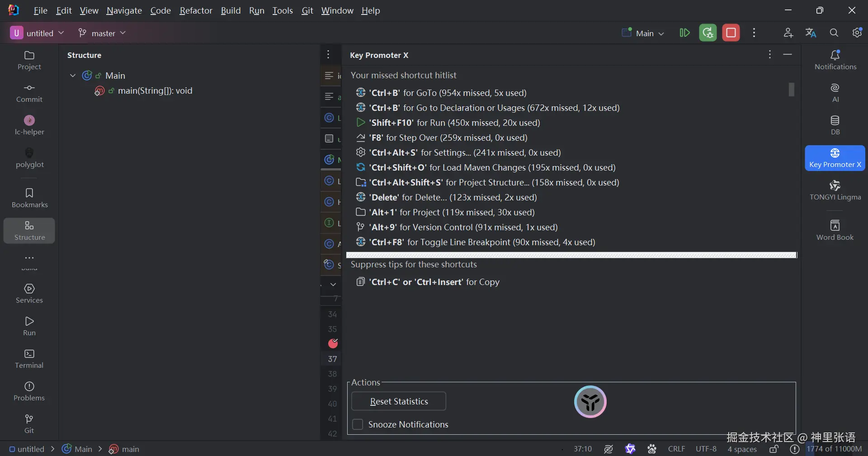Click the floating round assistant icon

click(590, 402)
